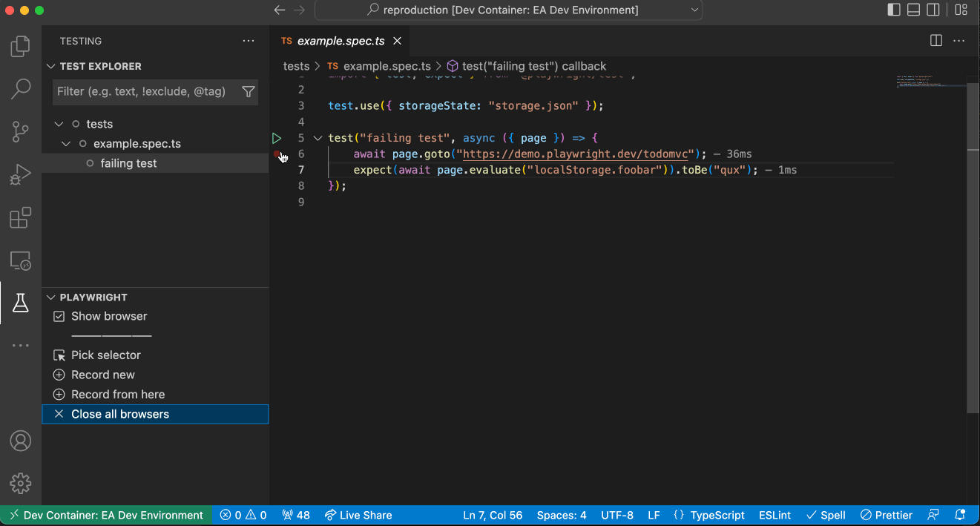Click Ln 7, Col 56 cursor position
This screenshot has height=526, width=980.
tap(493, 515)
